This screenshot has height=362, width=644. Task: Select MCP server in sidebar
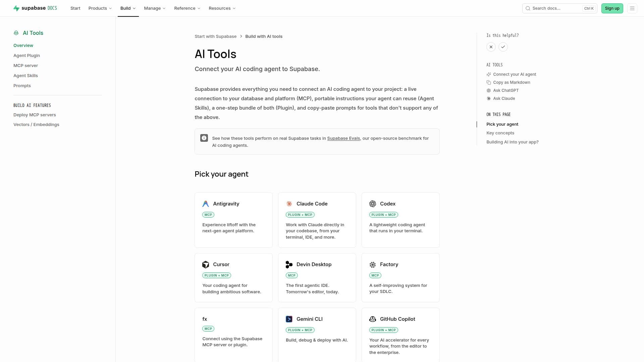[25, 66]
